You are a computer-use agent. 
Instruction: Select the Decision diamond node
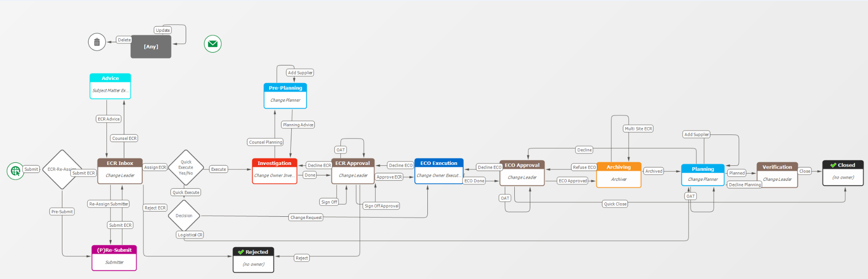[x=184, y=216]
